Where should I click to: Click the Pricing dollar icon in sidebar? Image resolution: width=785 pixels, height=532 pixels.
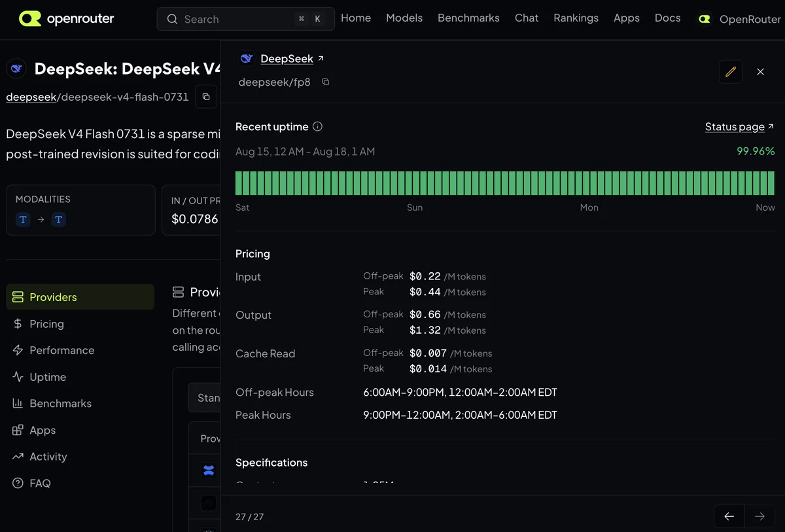click(18, 324)
